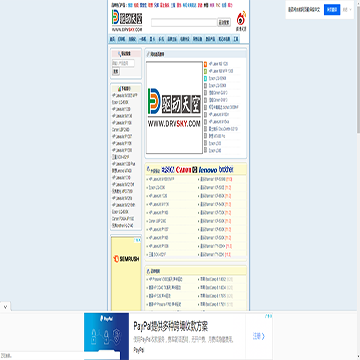The width and height of the screenshot is (360, 360).
Task: Open the last tab in the blue navigation bar
Action: tap(236, 39)
